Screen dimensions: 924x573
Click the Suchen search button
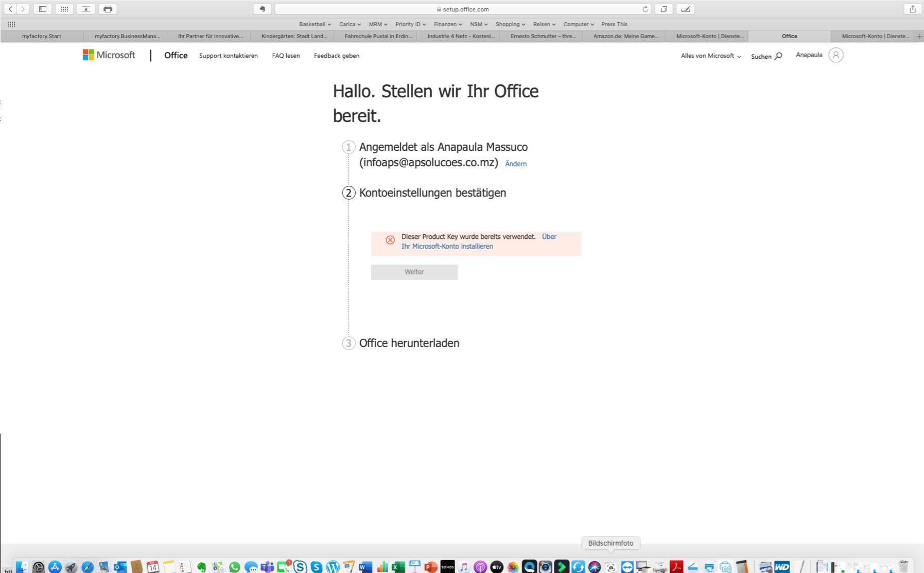pos(766,56)
